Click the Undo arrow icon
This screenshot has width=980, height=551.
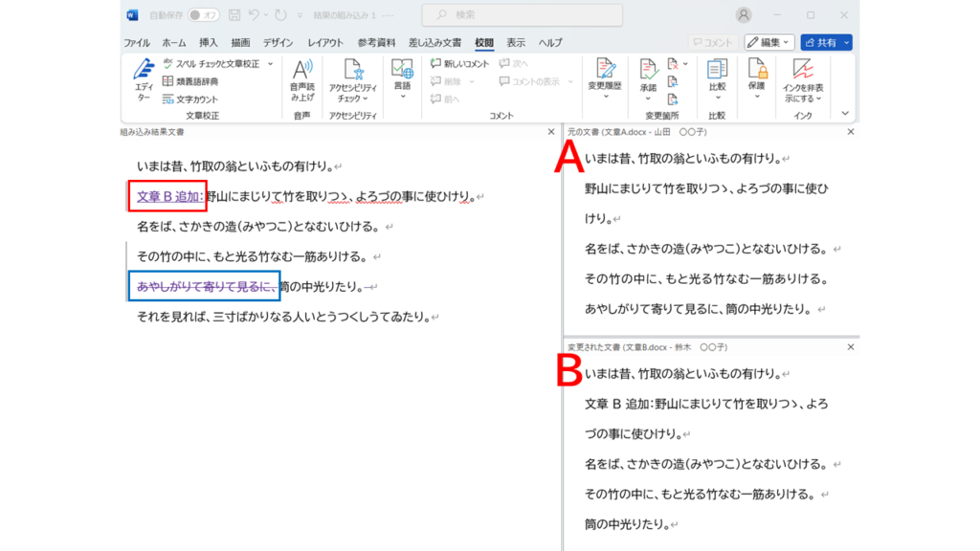click(x=254, y=15)
